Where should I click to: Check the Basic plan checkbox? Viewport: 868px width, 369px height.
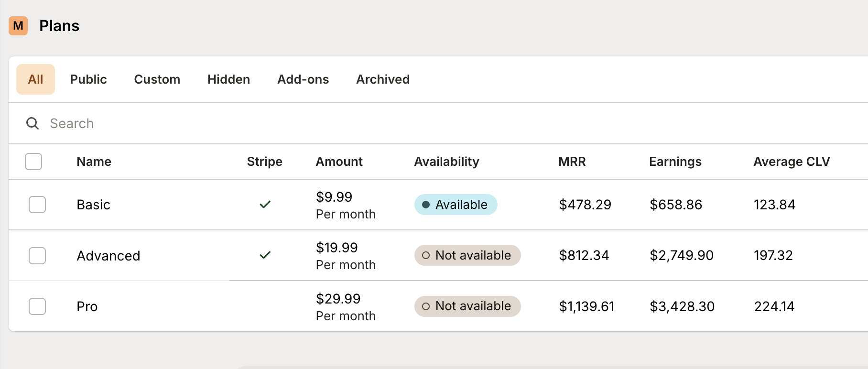37,205
